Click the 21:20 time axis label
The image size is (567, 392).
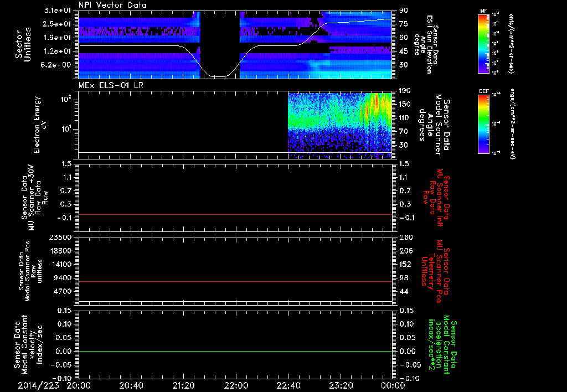tap(184, 385)
